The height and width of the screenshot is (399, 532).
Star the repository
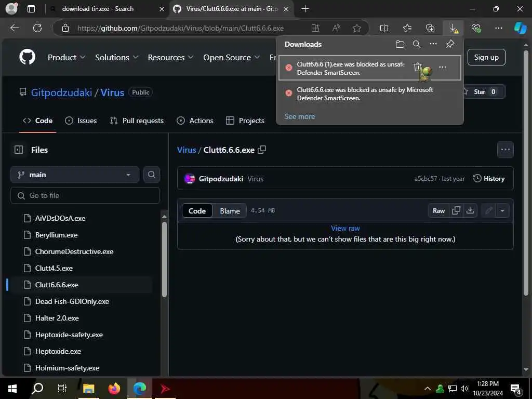coord(484,92)
